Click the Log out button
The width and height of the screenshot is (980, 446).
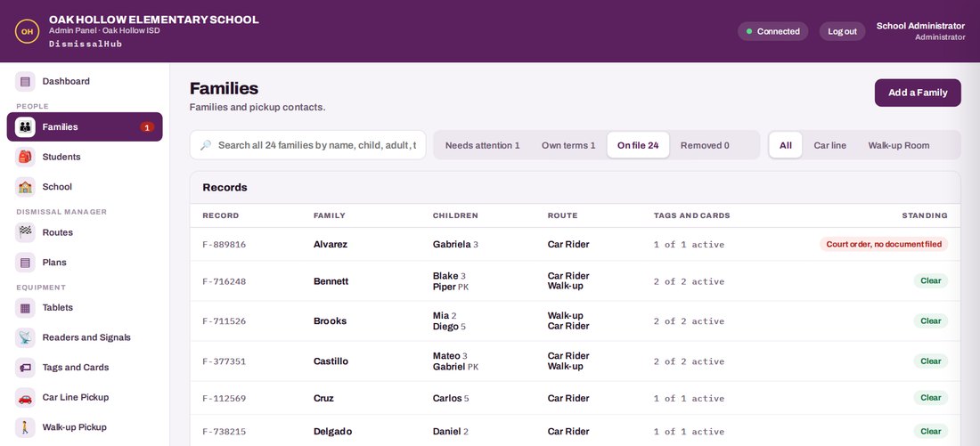[842, 31]
